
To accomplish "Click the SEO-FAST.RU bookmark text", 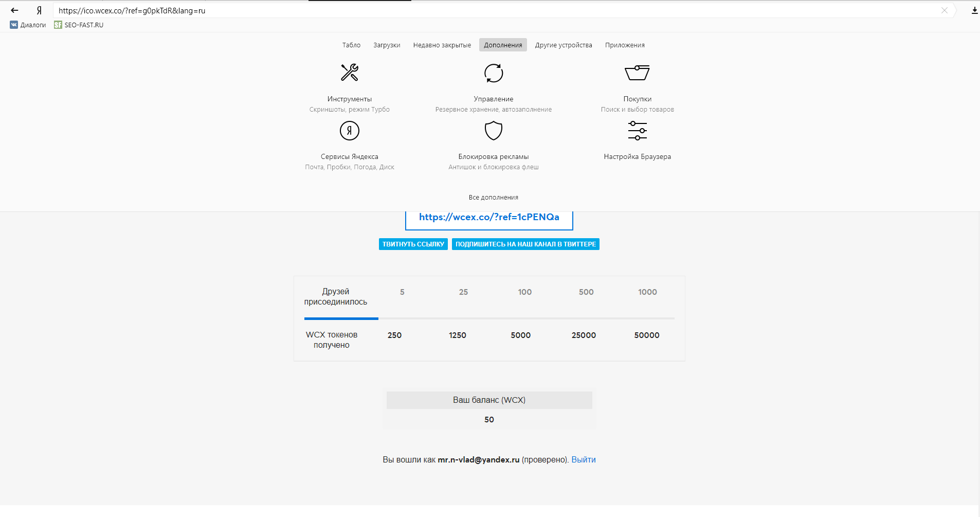I will [84, 25].
